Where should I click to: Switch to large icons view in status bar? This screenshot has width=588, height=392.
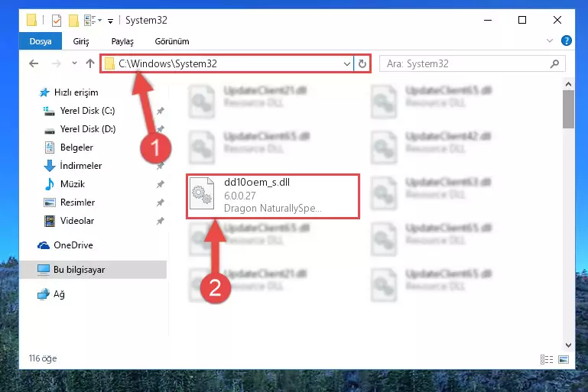click(564, 359)
